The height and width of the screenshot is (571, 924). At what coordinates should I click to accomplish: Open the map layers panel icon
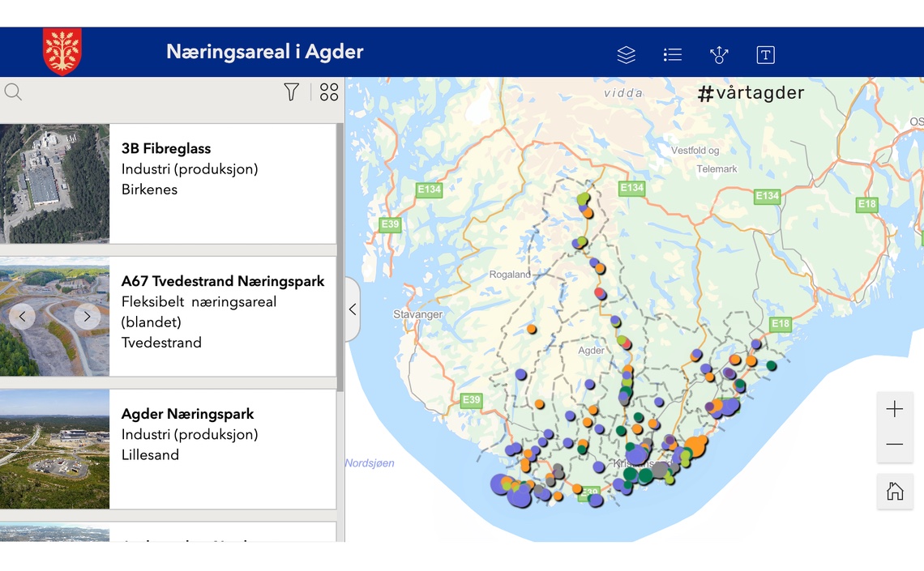click(x=626, y=54)
